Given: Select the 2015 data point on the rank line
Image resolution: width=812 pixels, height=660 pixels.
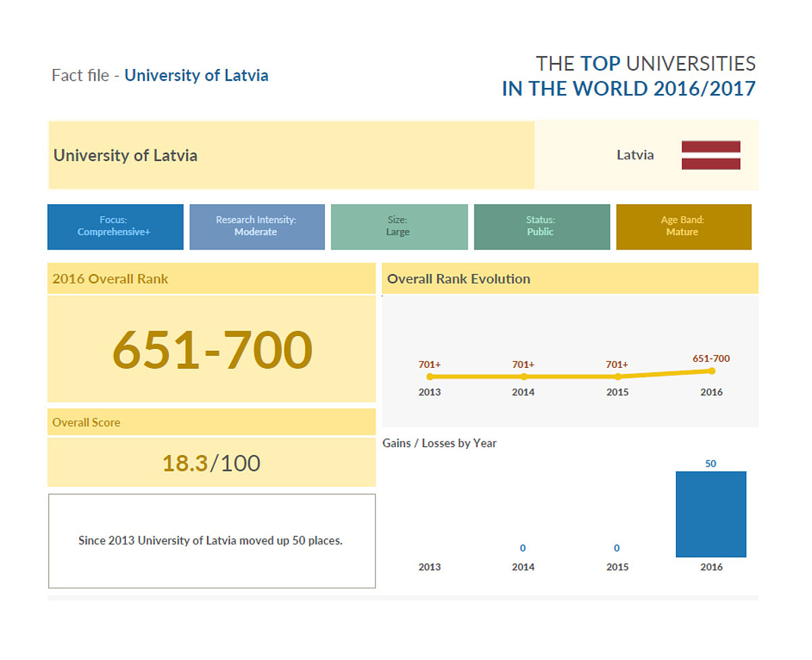Looking at the screenshot, I should pyautogui.click(x=618, y=377).
